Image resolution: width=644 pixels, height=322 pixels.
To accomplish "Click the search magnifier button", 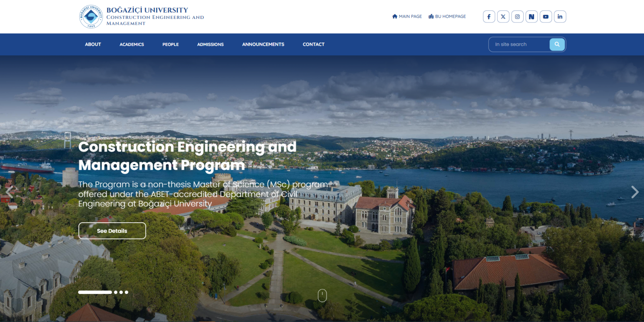I will click(557, 44).
